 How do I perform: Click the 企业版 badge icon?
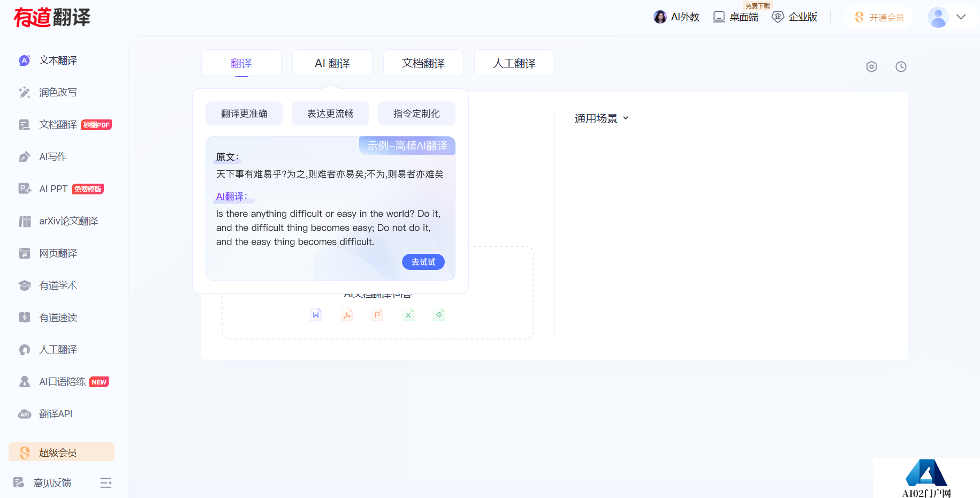pos(778,17)
